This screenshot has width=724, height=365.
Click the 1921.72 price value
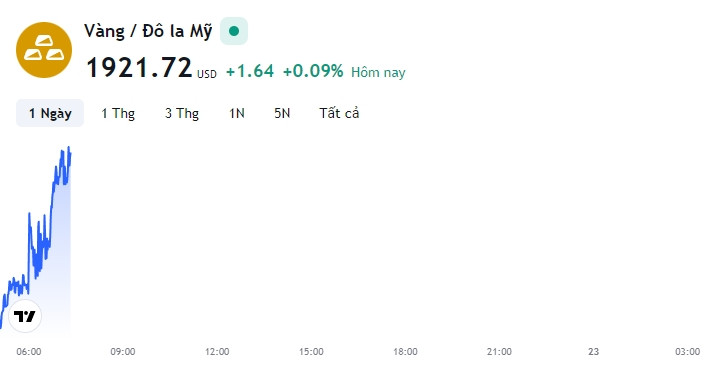click(x=139, y=68)
